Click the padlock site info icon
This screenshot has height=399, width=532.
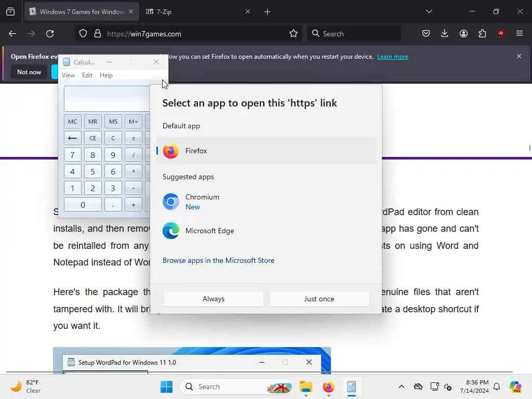click(x=98, y=34)
